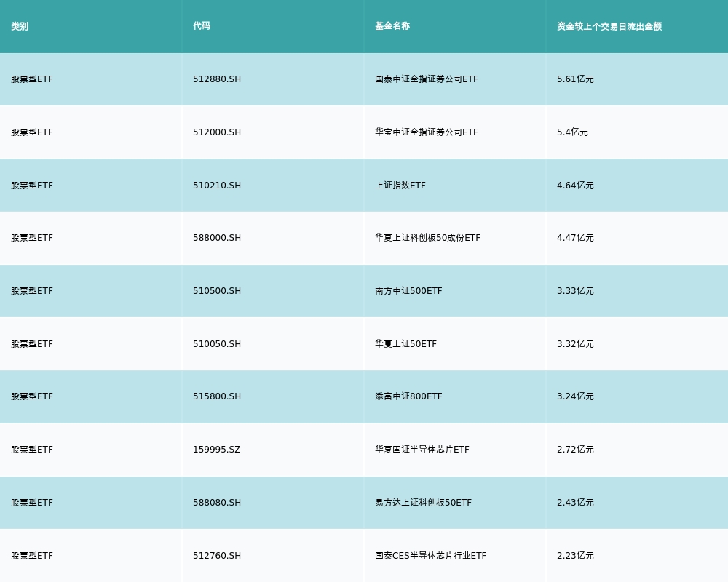
Task: Click the 5.61亿元 outflow amount
Action: (x=575, y=79)
